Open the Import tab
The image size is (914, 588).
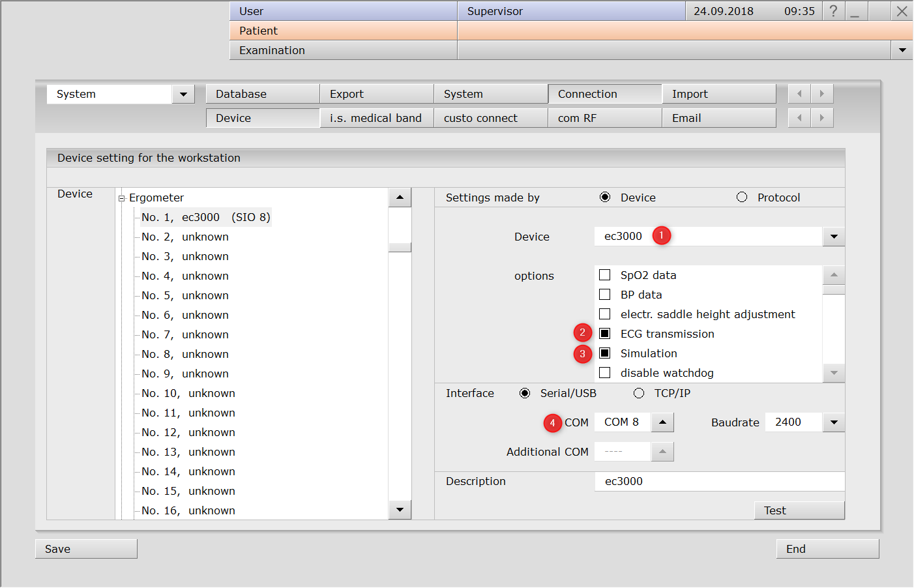pyautogui.click(x=719, y=94)
